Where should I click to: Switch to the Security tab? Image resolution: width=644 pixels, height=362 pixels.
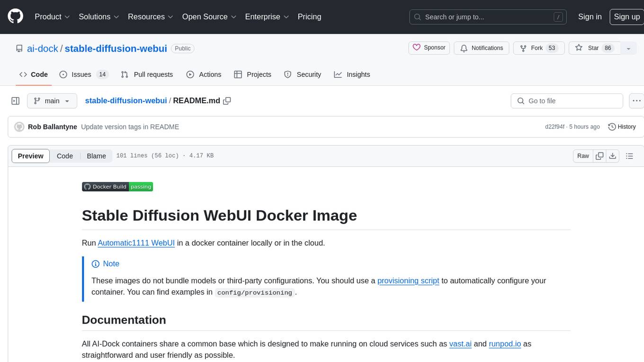303,74
